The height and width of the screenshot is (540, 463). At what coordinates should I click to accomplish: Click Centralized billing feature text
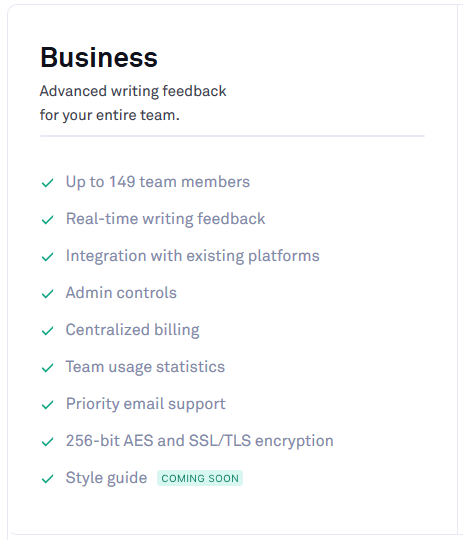pyautogui.click(x=133, y=330)
